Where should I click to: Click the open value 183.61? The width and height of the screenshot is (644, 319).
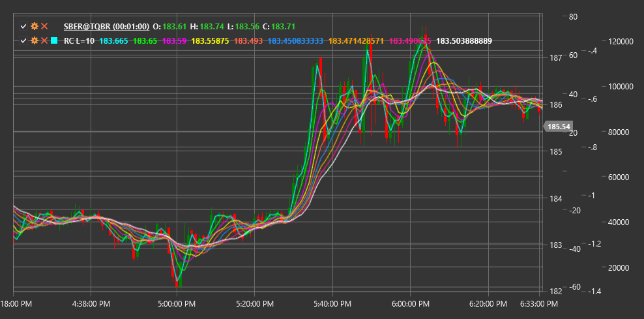(x=174, y=26)
